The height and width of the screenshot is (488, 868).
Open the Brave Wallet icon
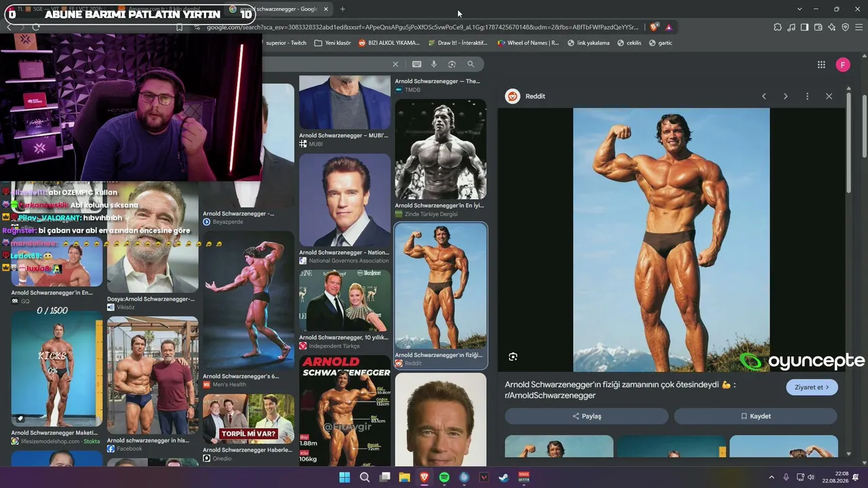(818, 27)
